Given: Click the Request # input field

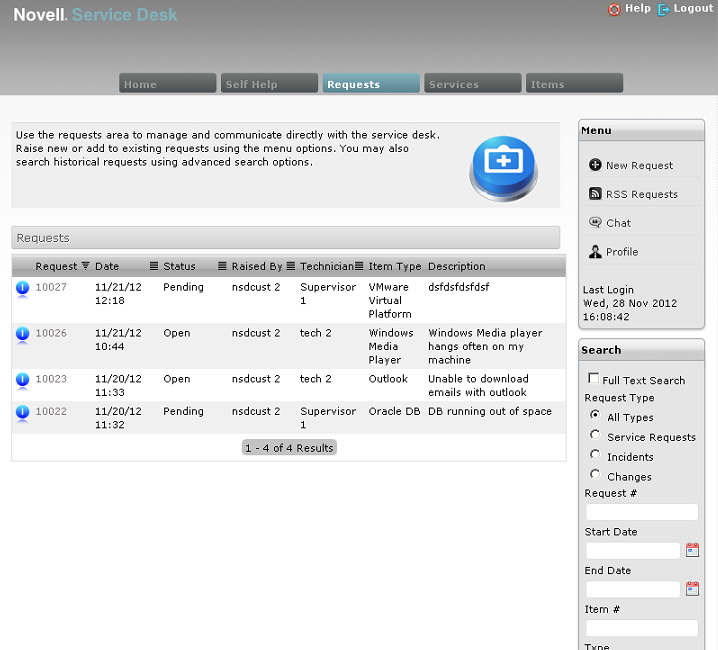Looking at the screenshot, I should [x=642, y=512].
